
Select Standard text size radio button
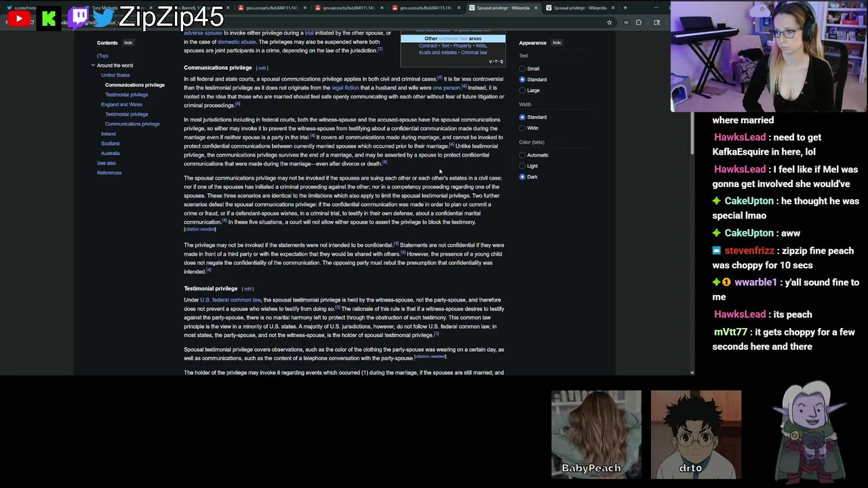[522, 79]
